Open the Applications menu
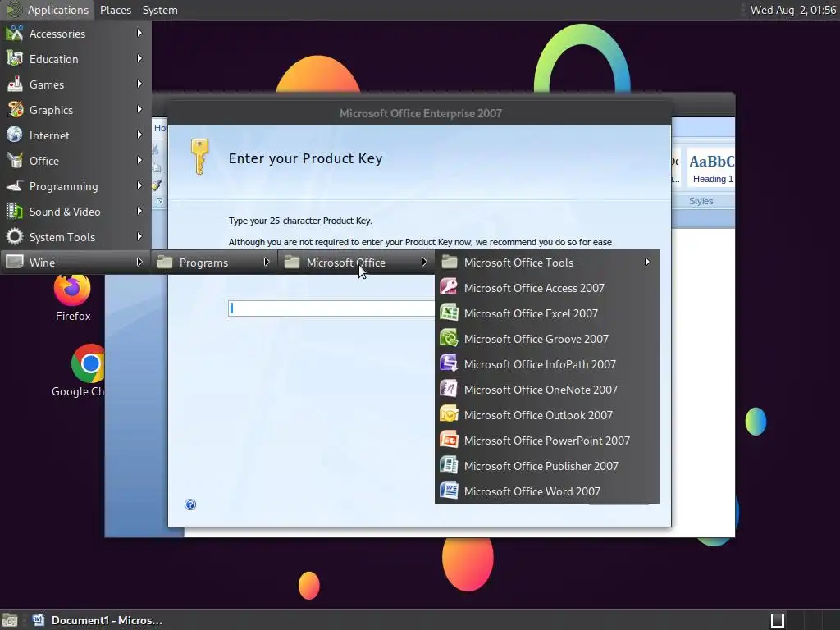840x630 pixels. coord(48,10)
